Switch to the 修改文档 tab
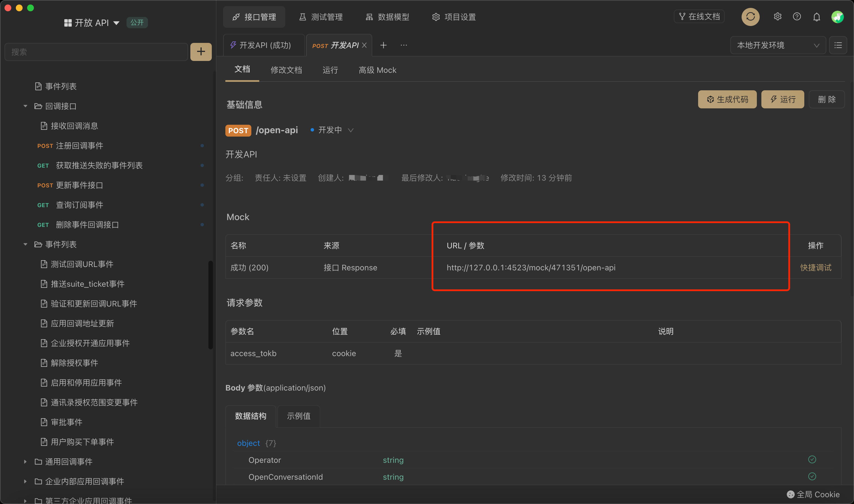 pyautogui.click(x=286, y=70)
